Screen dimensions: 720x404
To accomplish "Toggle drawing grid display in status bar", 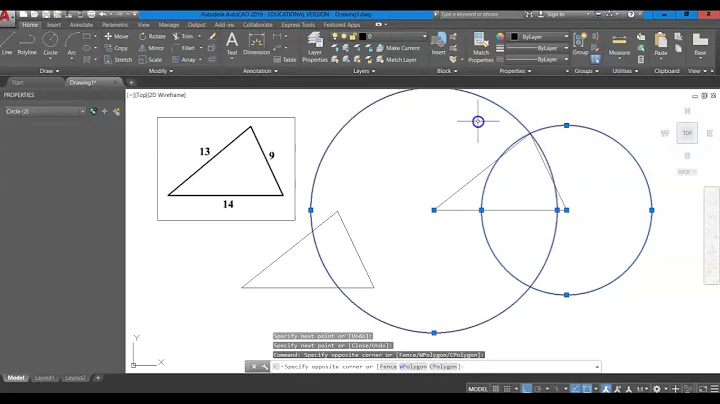I will [x=496, y=389].
